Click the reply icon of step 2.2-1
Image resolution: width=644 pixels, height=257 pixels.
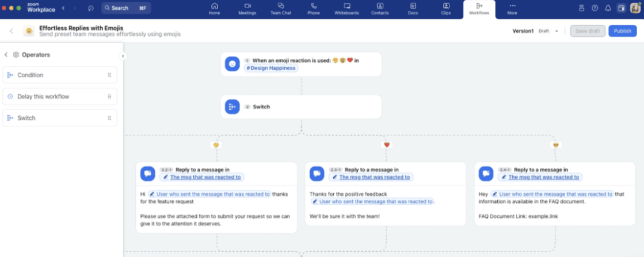pos(148,173)
